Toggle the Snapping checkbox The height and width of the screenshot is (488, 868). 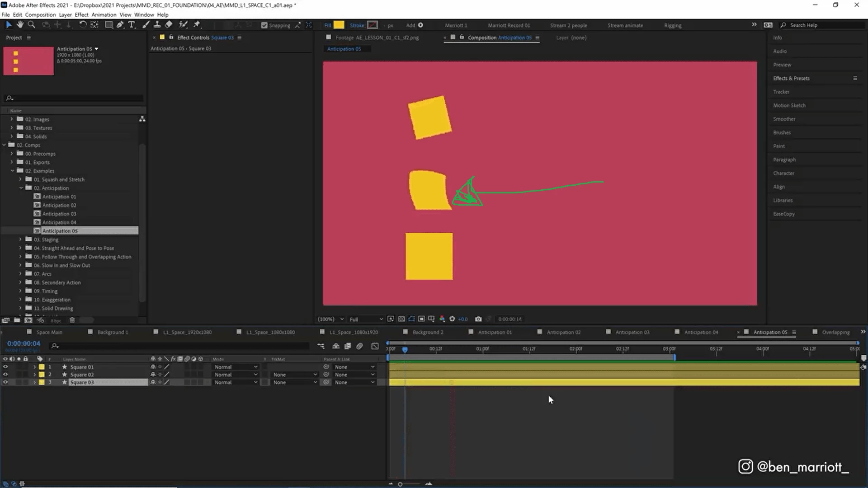coord(264,25)
